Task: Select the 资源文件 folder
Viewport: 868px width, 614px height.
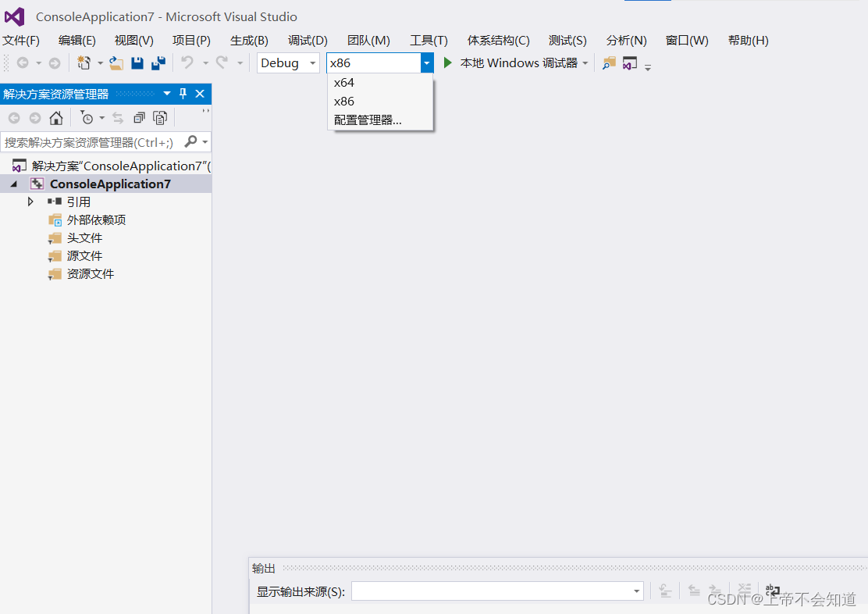Action: click(x=91, y=273)
